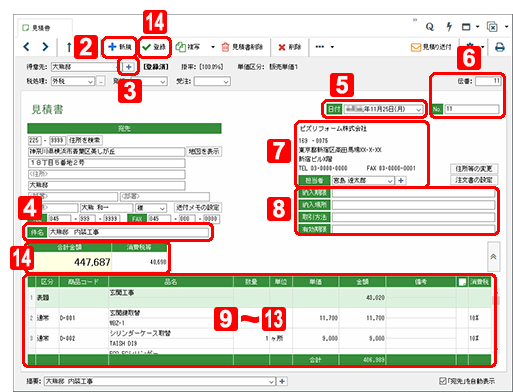The image size is (513, 392).
Task: Click the 納入場所 input field
Action: pos(413,205)
